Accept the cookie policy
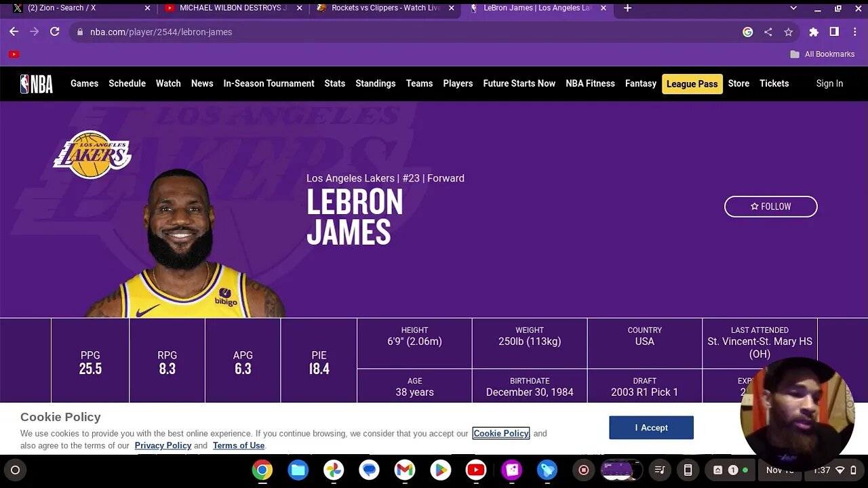Viewport: 868px width, 488px height. 651,428
